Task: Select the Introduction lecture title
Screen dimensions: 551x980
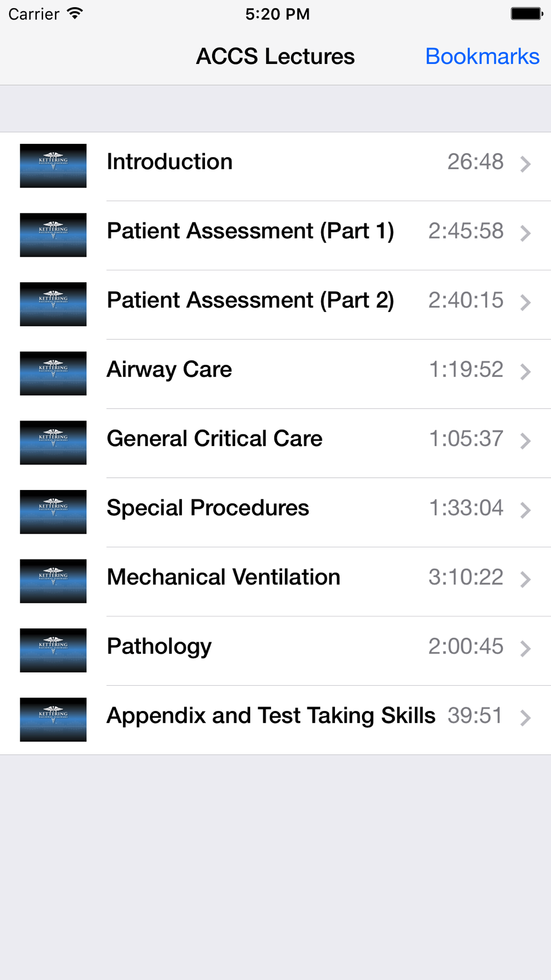Action: (x=170, y=161)
